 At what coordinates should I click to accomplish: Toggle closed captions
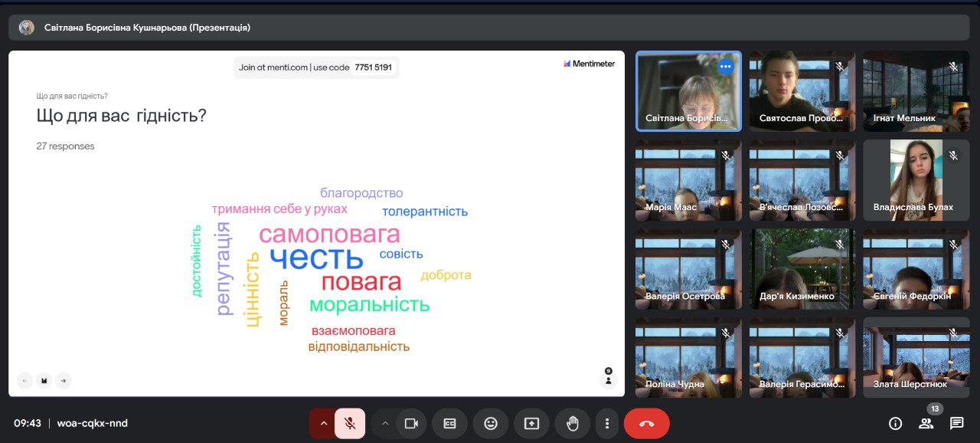[450, 423]
